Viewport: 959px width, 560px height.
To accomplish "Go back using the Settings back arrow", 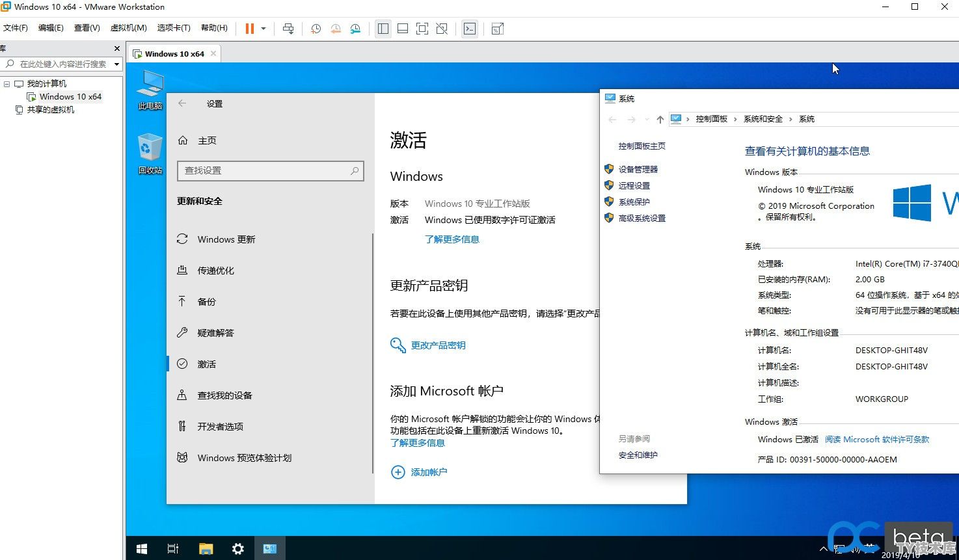I will (182, 103).
